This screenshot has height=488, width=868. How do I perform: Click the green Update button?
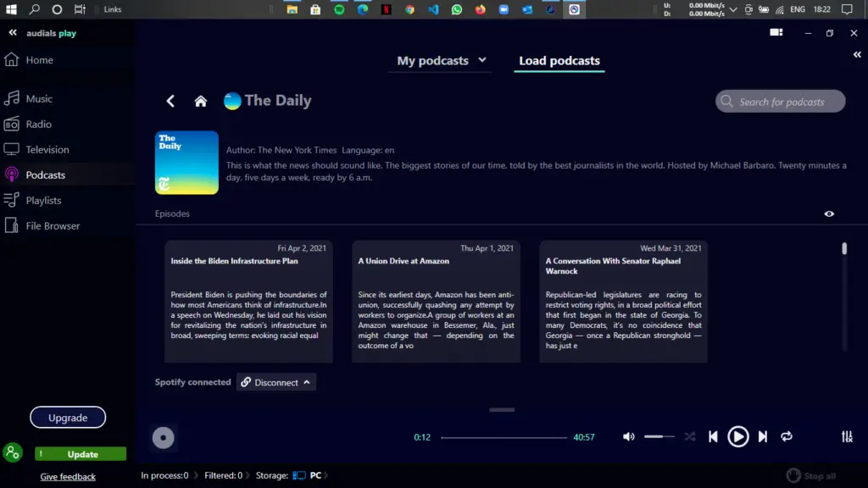(81, 454)
